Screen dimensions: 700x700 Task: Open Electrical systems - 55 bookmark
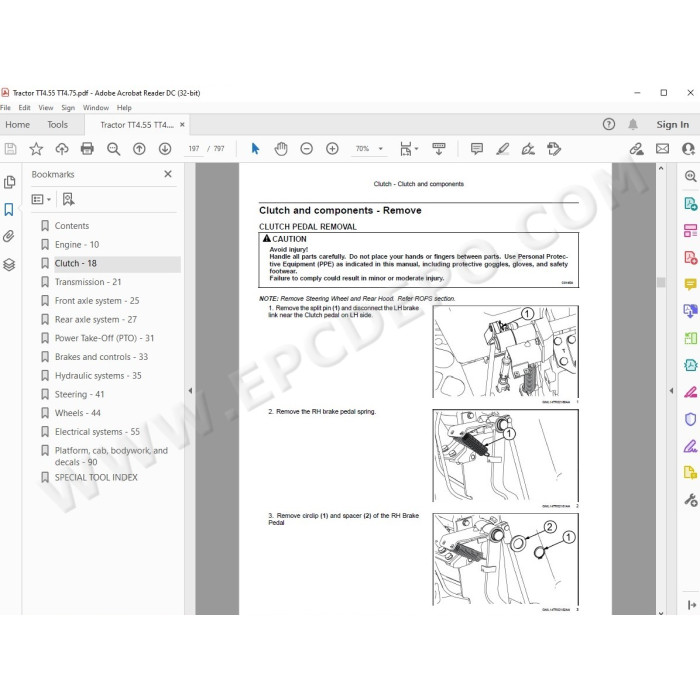click(x=97, y=432)
